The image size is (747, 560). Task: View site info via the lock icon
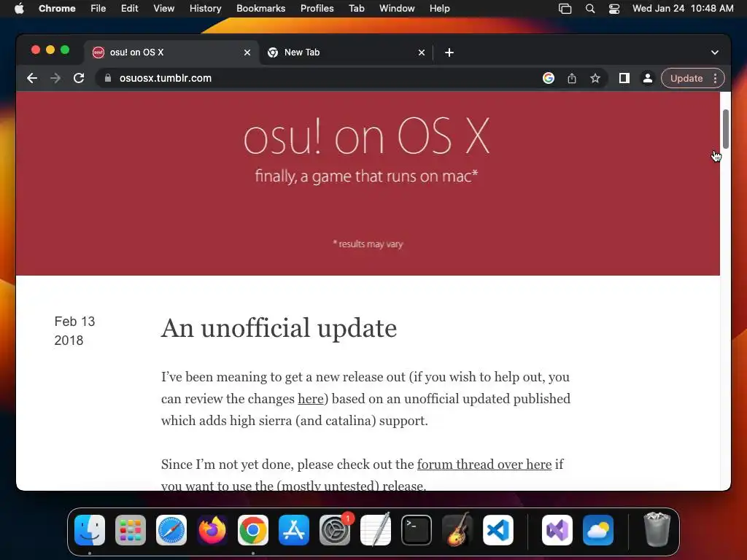pyautogui.click(x=108, y=78)
